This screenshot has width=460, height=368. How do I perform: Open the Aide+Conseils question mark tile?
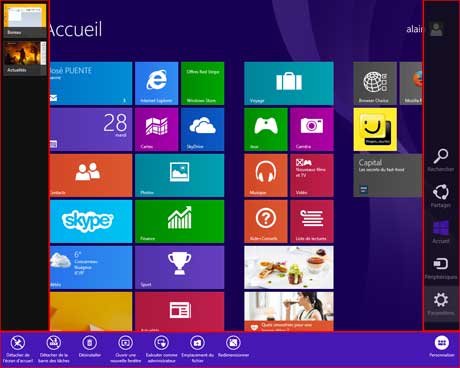point(266,221)
